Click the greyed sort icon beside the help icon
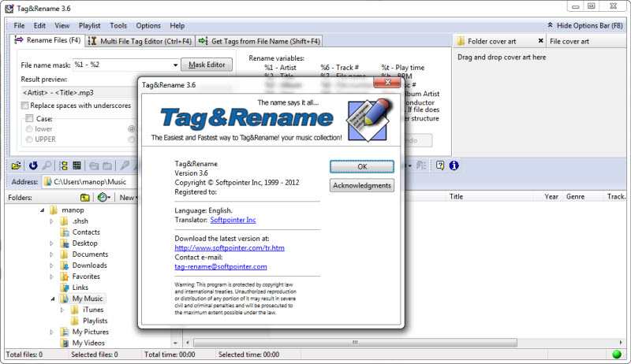This screenshot has width=631, height=364. click(x=421, y=165)
